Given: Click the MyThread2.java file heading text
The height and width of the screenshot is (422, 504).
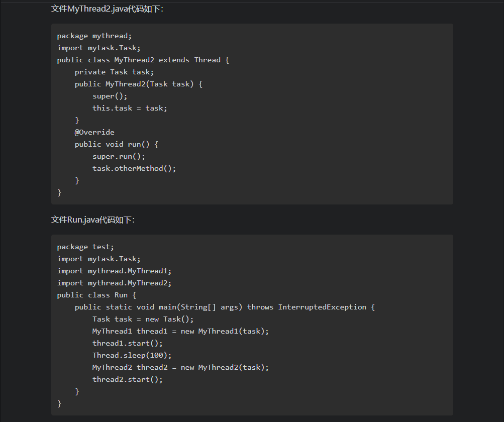Looking at the screenshot, I should tap(107, 9).
